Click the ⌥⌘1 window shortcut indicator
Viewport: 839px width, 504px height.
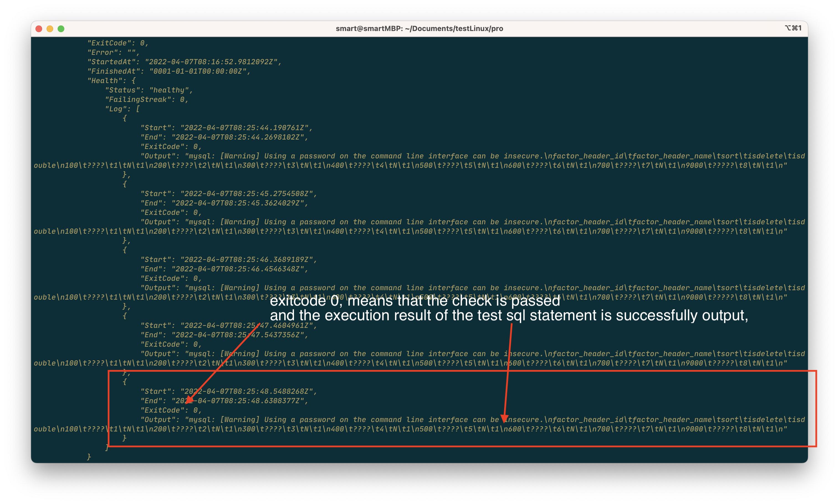click(793, 28)
